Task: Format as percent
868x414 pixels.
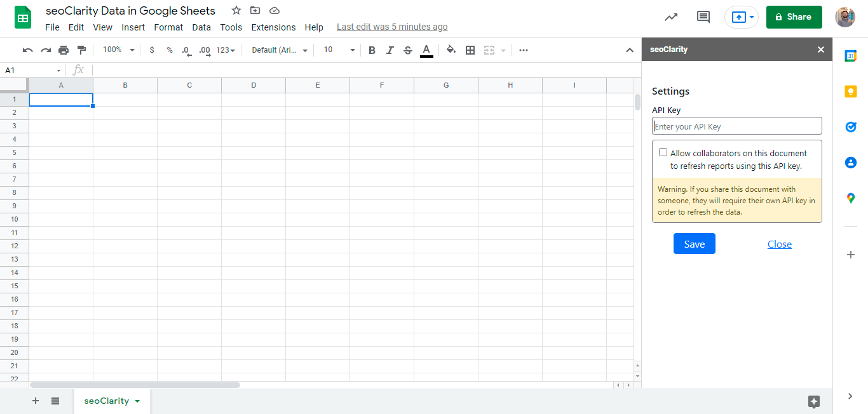Action: [x=170, y=50]
